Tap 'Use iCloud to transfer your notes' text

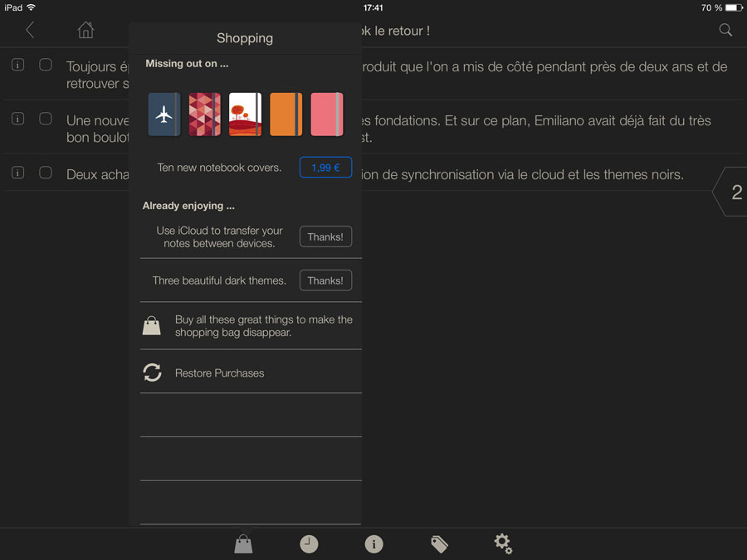tap(220, 236)
